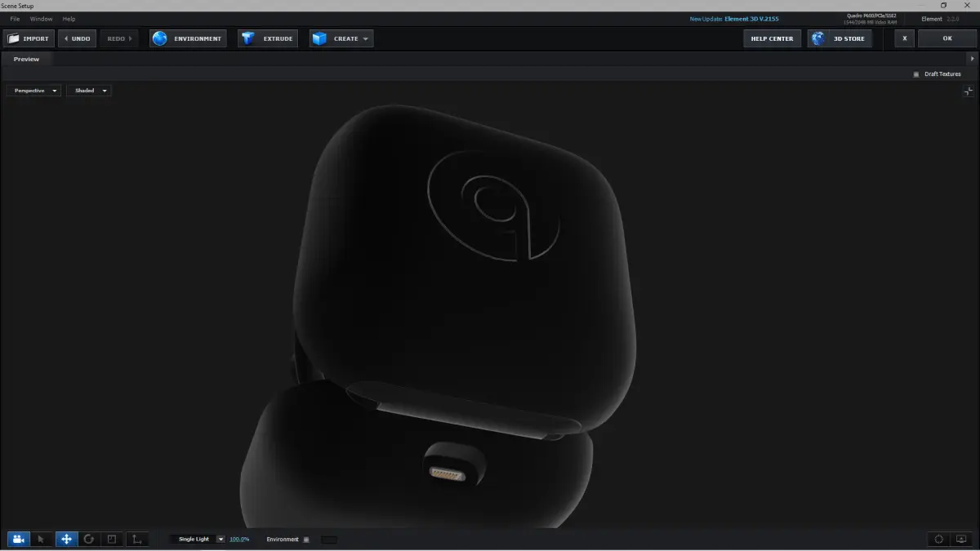This screenshot has height=551, width=980.
Task: Open the File menu
Action: (x=15, y=19)
